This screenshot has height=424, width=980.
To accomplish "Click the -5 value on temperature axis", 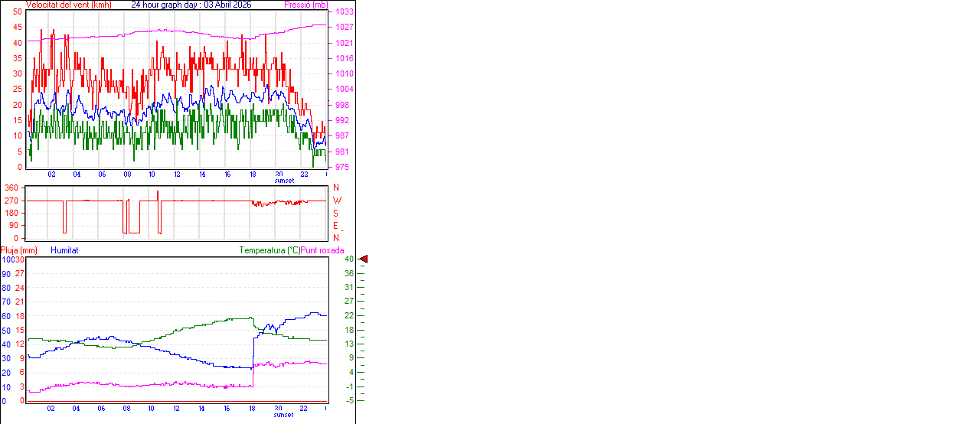I will click(x=348, y=400).
